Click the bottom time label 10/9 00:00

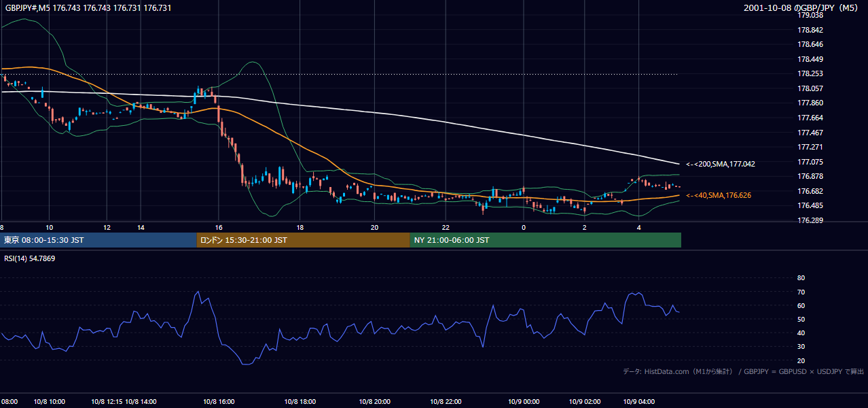point(524,402)
